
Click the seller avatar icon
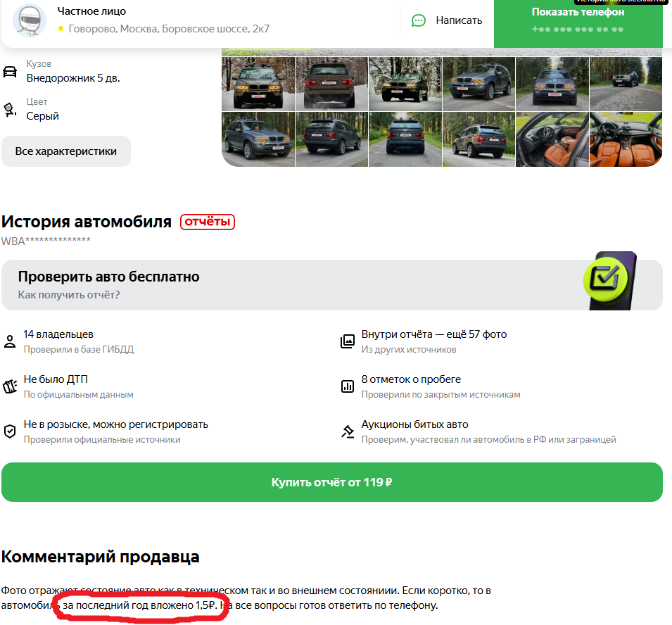(30, 20)
